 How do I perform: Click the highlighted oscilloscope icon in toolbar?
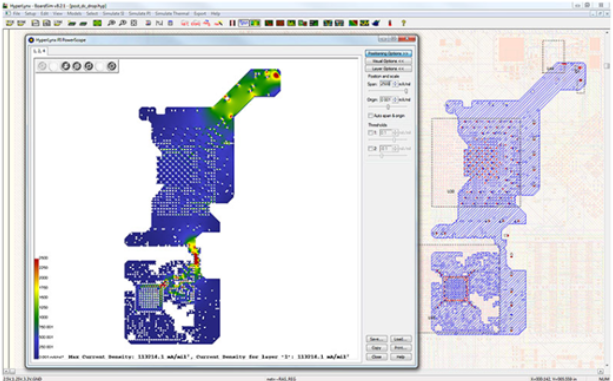244,23
